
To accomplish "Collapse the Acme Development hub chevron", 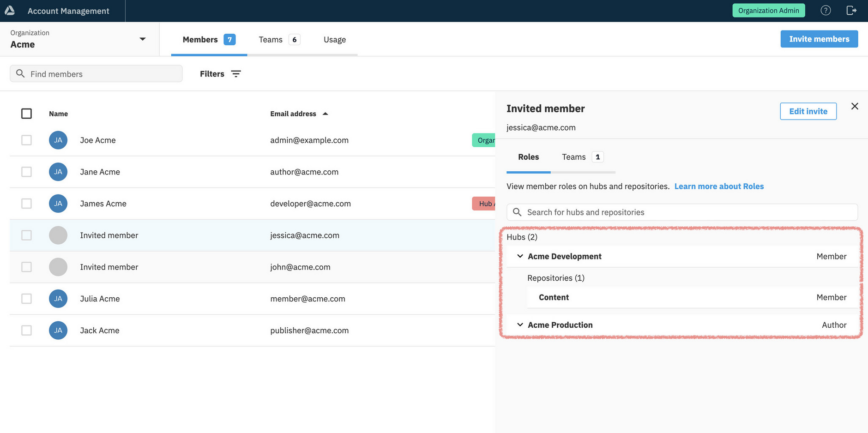I will pos(520,256).
